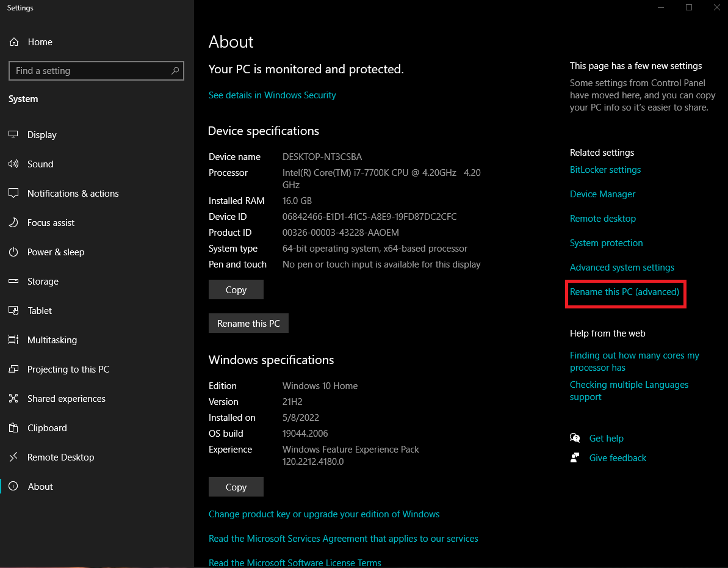Copy the Windows specifications
The height and width of the screenshot is (568, 728).
[x=236, y=487]
